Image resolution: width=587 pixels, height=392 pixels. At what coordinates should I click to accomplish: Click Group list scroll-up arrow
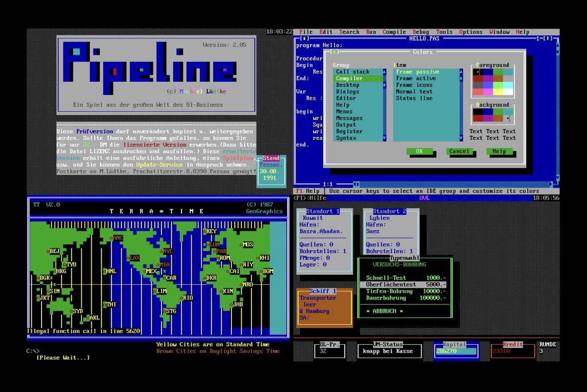tap(384, 71)
